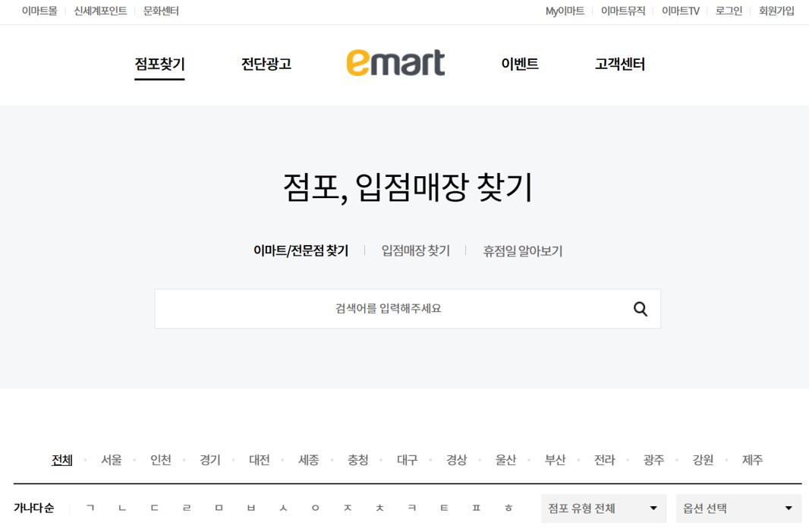Select the ㄹ consonant filter
The image size is (809, 532).
pyautogui.click(x=187, y=508)
